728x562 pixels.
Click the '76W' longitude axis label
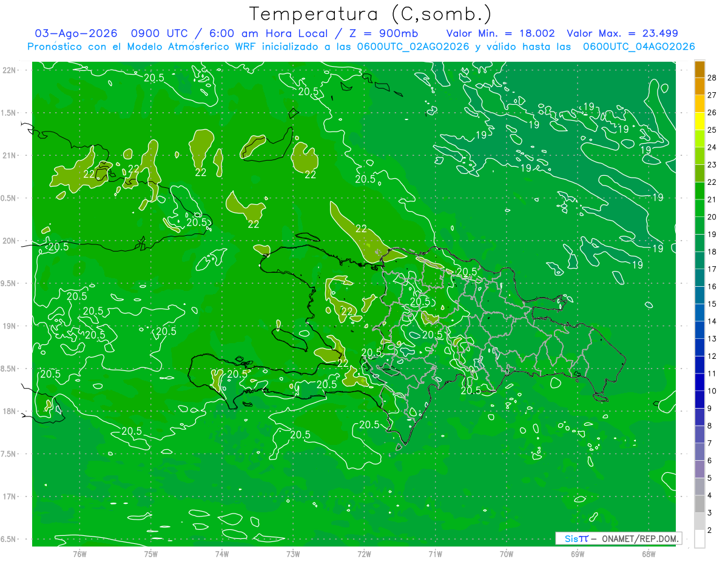coord(79,554)
